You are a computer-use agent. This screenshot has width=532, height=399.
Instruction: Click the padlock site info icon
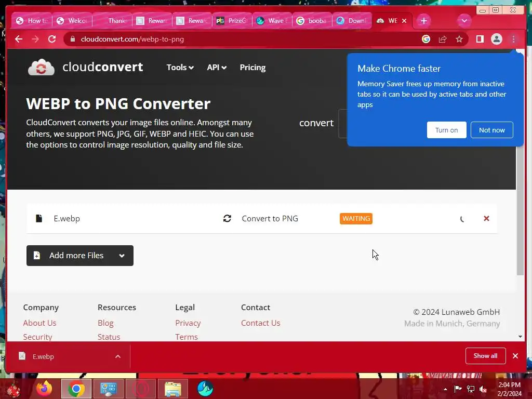pyautogui.click(x=73, y=39)
